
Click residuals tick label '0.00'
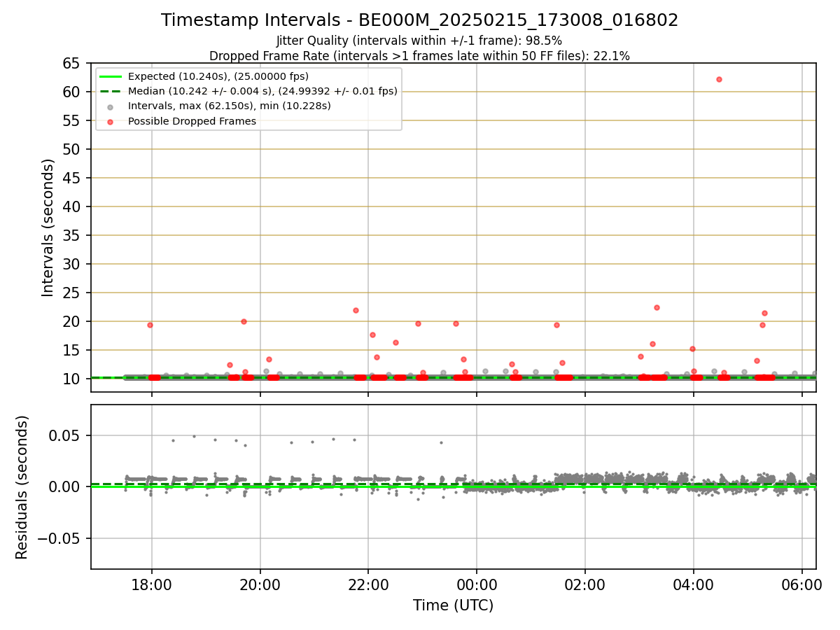click(x=66, y=486)
